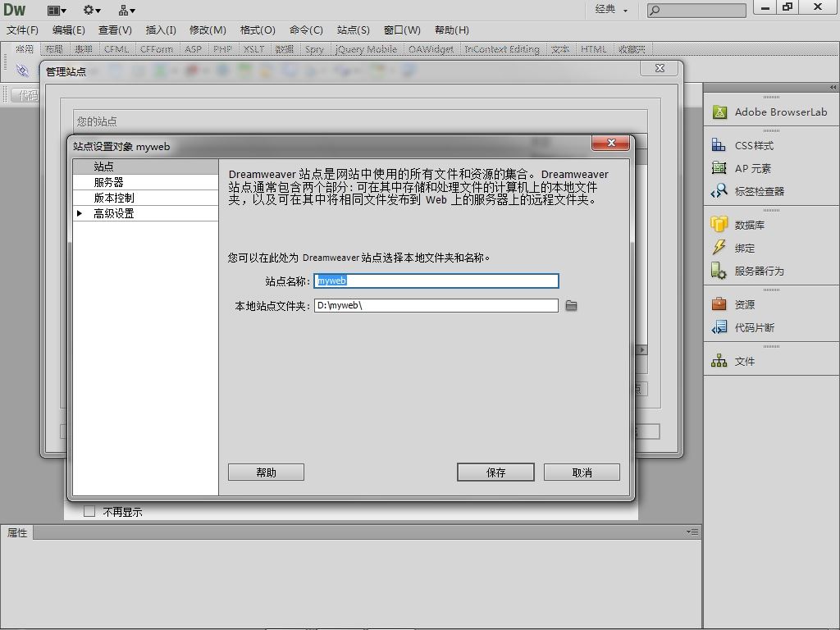Click the Dw application logo
The height and width of the screenshot is (630, 840).
[x=15, y=9]
